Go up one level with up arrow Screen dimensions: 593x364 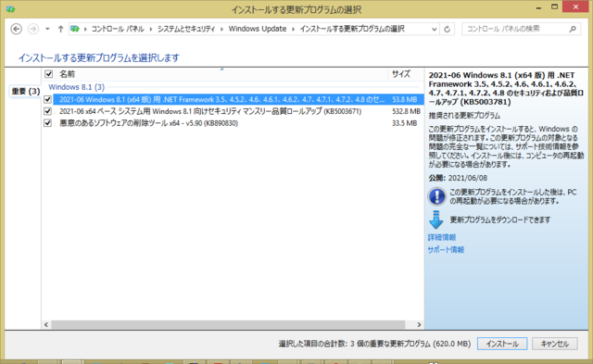[60, 29]
